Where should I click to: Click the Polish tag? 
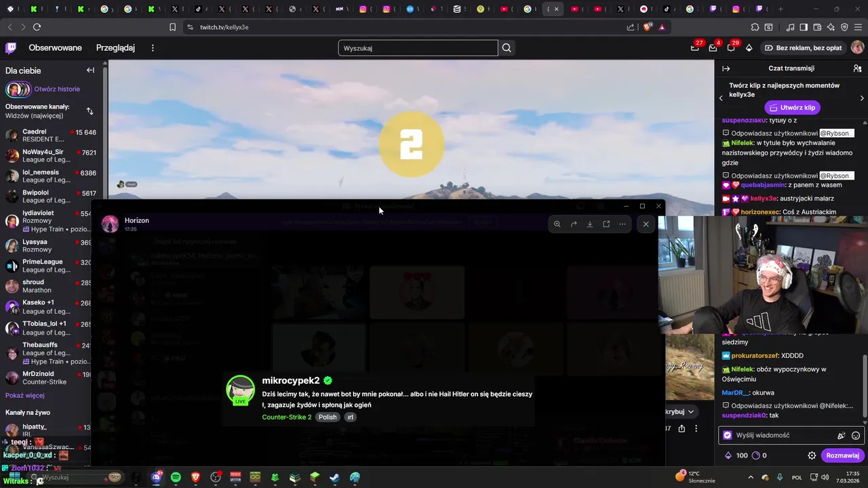pyautogui.click(x=328, y=417)
